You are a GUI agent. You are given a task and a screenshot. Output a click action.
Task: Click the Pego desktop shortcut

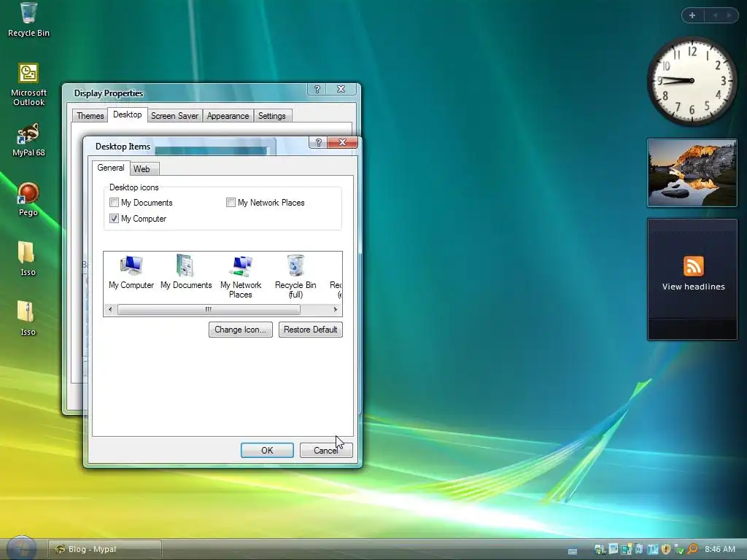(28, 200)
